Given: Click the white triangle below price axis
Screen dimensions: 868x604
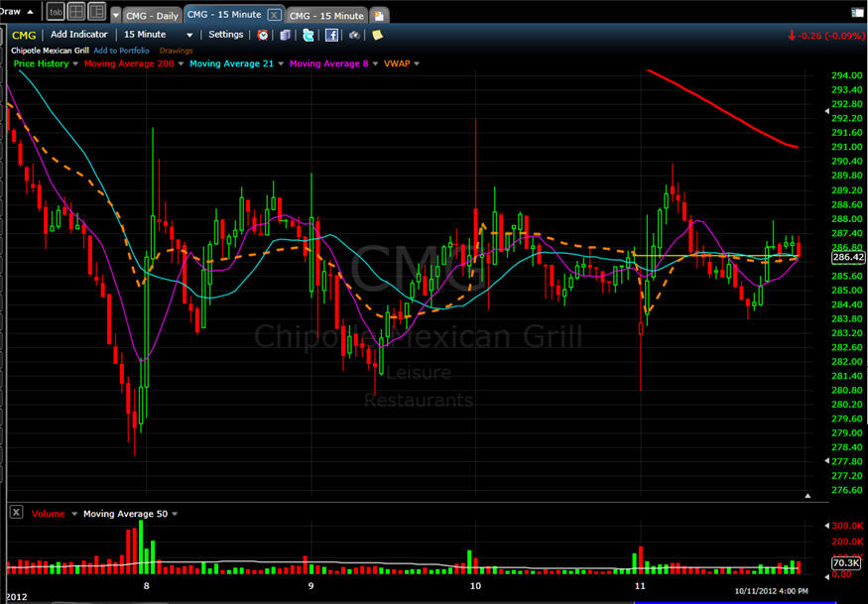Looking at the screenshot, I should tap(807, 496).
